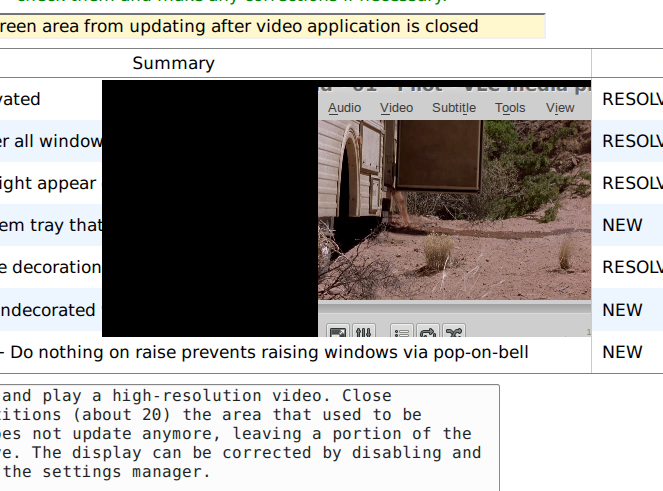Click the black area left of video
Image resolution: width=663 pixels, height=491 pixels.
pos(210,210)
